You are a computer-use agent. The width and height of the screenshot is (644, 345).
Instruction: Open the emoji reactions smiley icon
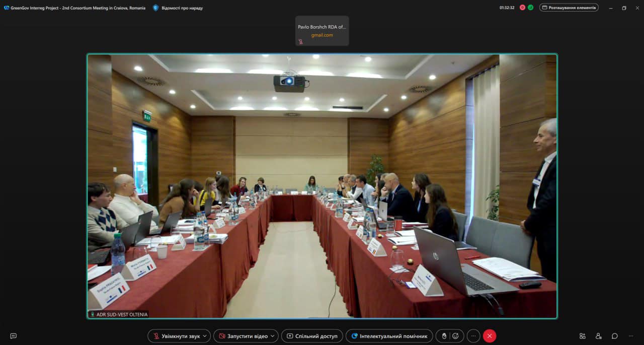coord(456,336)
